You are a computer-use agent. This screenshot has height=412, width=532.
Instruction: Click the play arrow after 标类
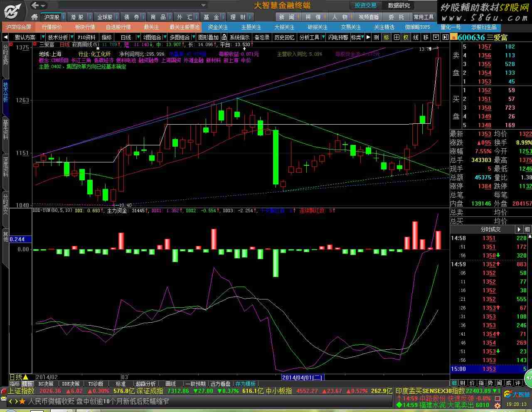coord(368,37)
